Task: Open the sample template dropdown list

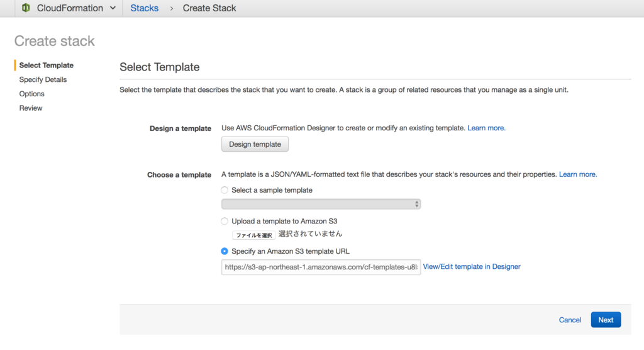Action: coord(321,204)
